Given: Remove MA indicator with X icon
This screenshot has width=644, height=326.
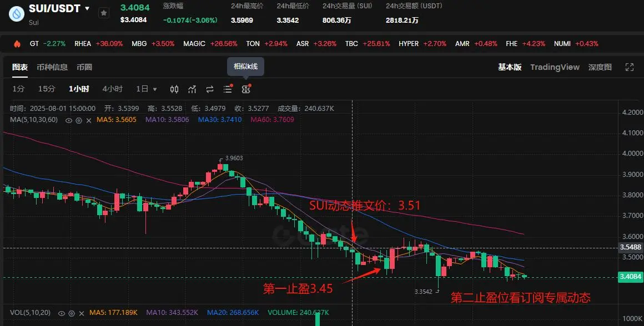Looking at the screenshot, I should point(88,120).
